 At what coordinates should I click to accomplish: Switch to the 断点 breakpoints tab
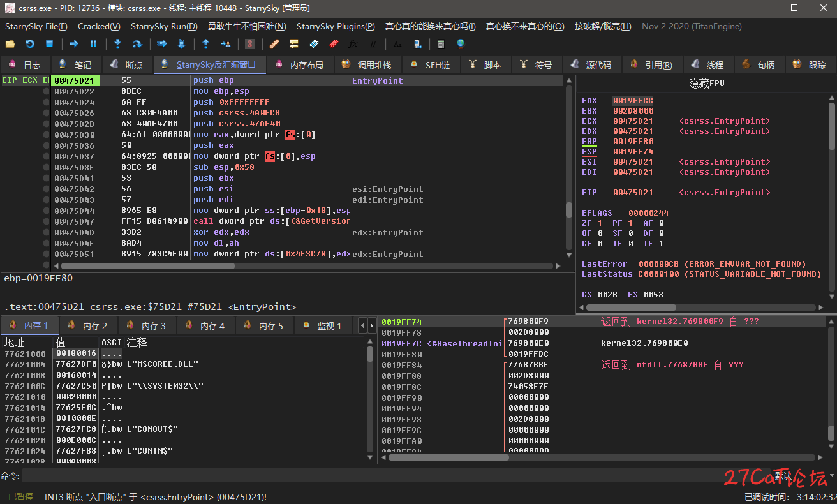[x=126, y=64]
